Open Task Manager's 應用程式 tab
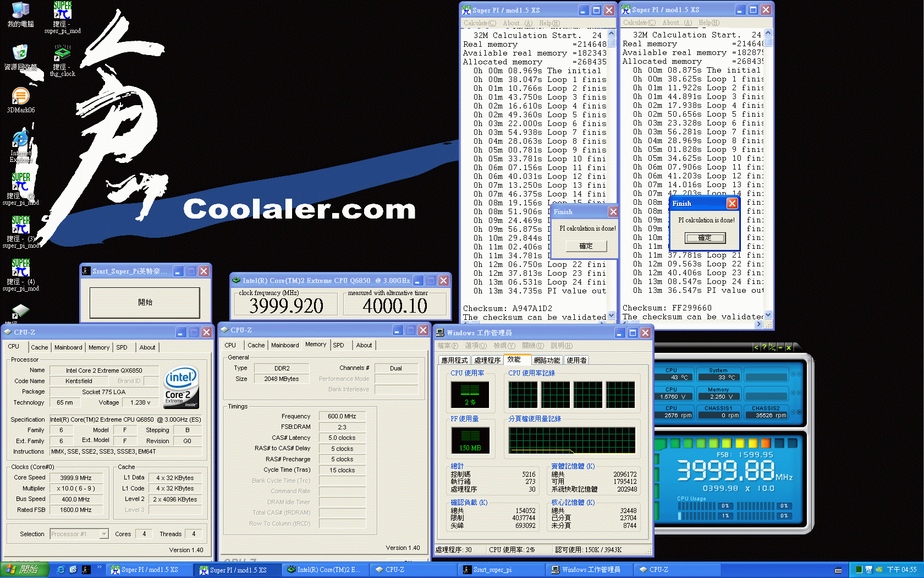Image resolution: width=924 pixels, height=578 pixels. [x=454, y=360]
